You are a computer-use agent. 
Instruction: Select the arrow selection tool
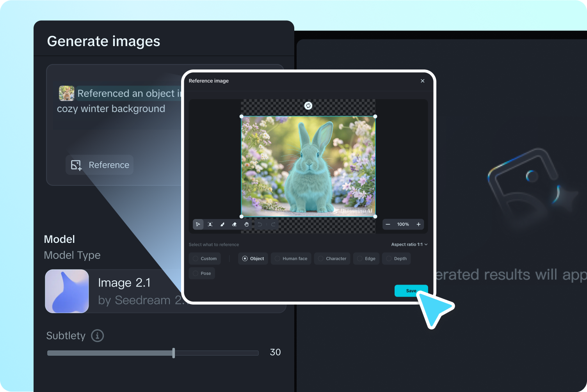(x=198, y=224)
